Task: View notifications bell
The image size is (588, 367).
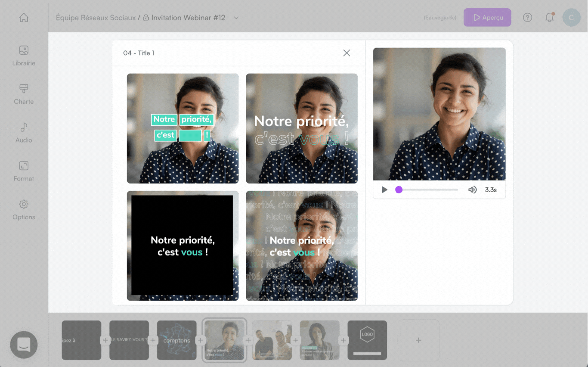Action: [549, 18]
